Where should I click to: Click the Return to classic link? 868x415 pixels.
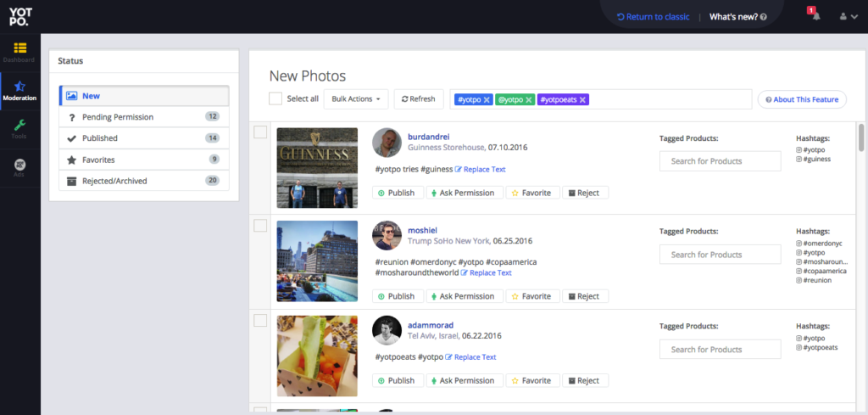pyautogui.click(x=653, y=16)
